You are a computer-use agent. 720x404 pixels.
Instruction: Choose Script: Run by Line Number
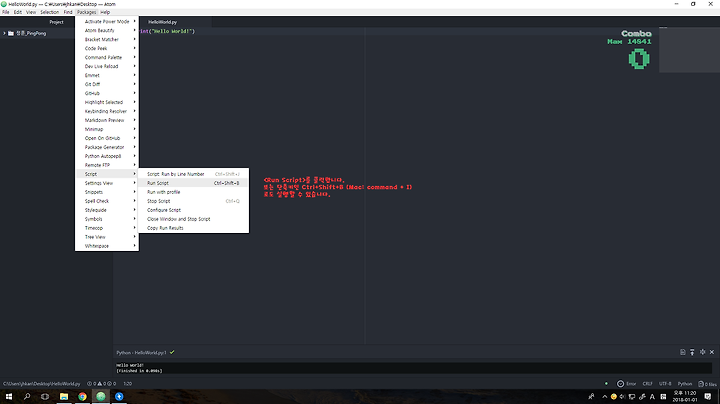194,174
